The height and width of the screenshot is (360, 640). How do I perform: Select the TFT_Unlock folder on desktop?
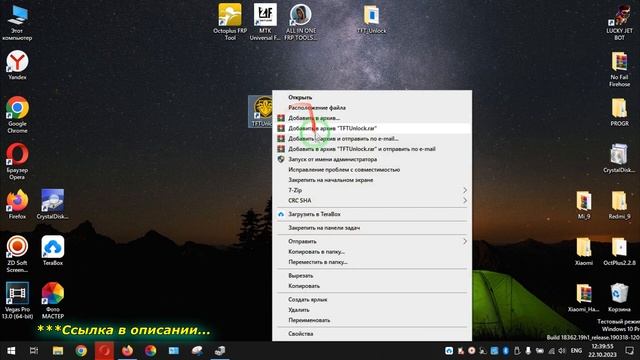click(371, 18)
